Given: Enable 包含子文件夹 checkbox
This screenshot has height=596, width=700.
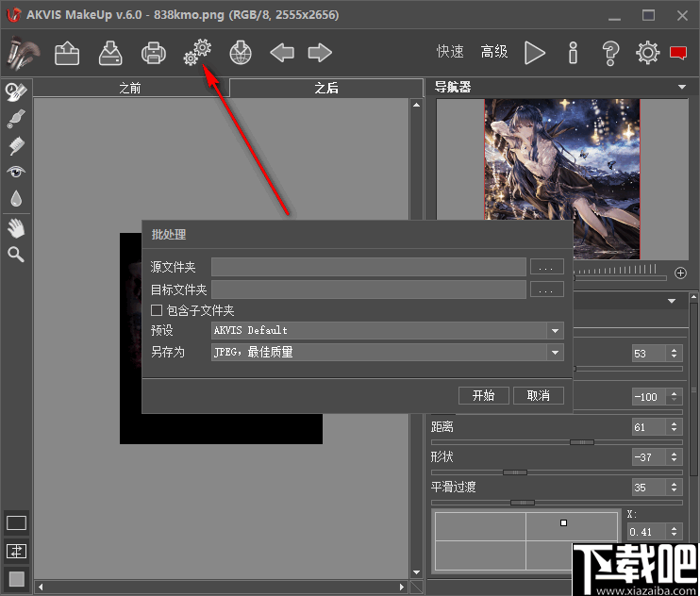Looking at the screenshot, I should click(157, 310).
